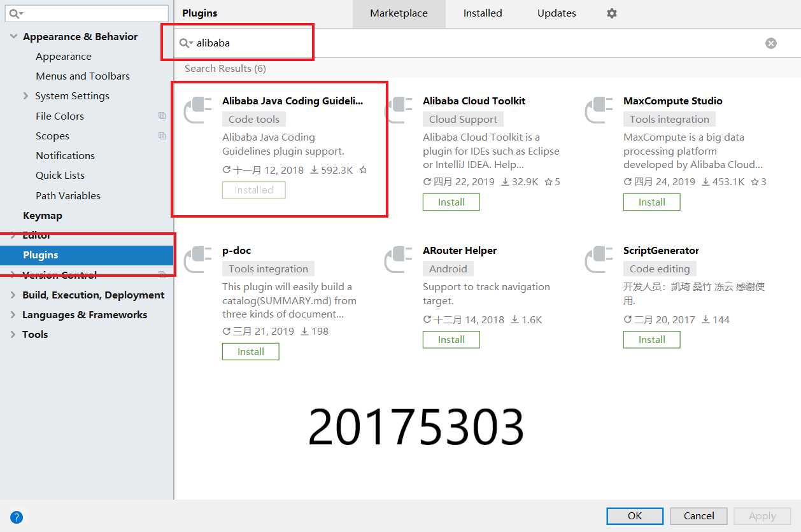Switch to the Installed tab
The width and height of the screenshot is (801, 532).
[x=483, y=13]
